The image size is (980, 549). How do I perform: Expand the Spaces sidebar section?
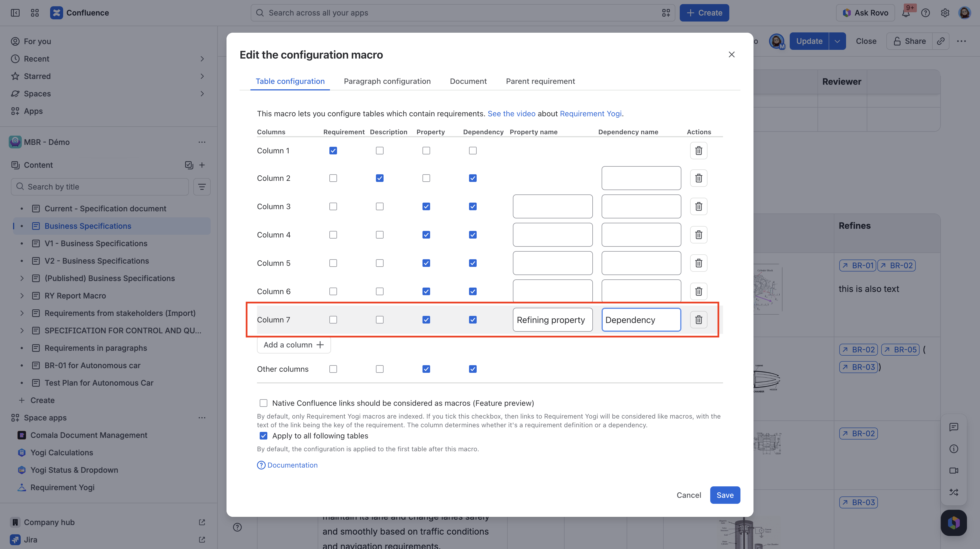click(202, 94)
